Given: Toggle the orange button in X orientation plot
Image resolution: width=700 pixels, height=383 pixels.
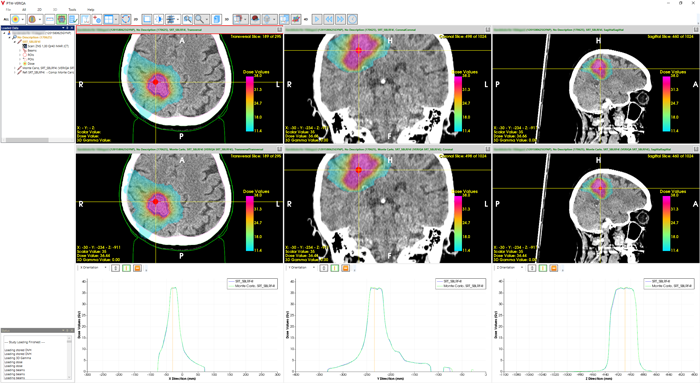Looking at the screenshot, I should [138, 268].
